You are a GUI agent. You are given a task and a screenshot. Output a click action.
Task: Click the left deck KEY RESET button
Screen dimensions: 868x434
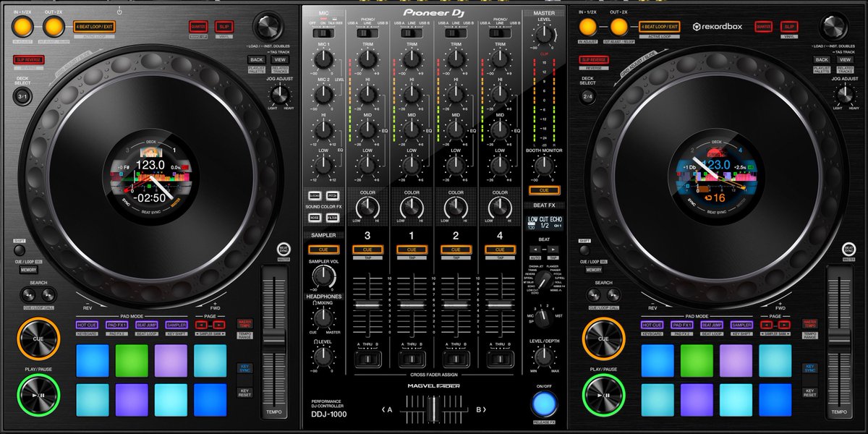coord(244,392)
